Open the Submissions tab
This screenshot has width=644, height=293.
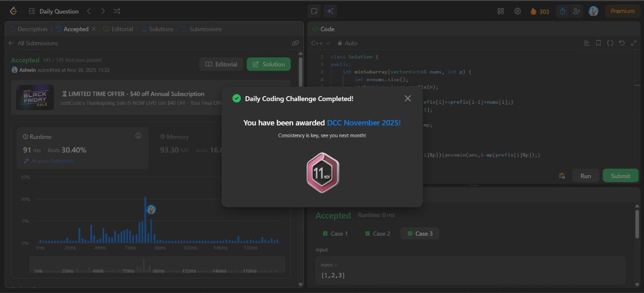[x=201, y=29]
